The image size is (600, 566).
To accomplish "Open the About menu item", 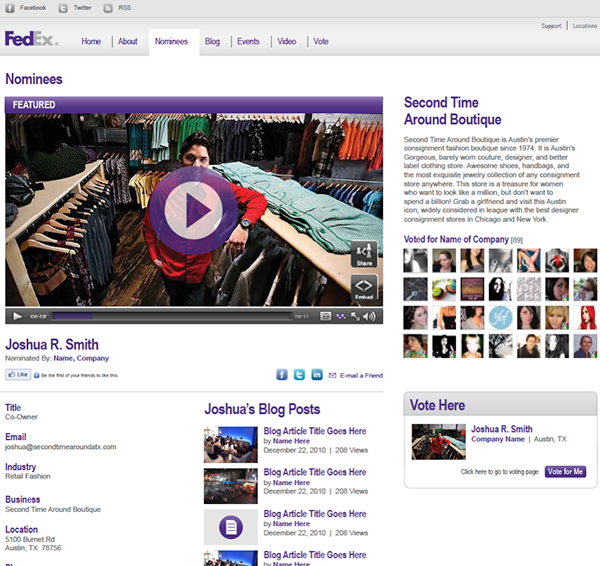I will click(128, 41).
